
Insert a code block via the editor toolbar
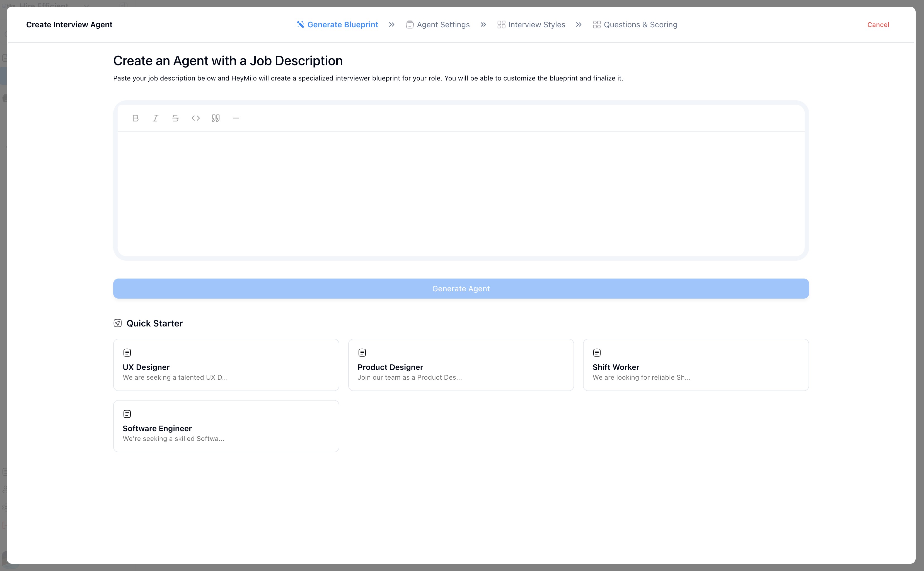196,118
